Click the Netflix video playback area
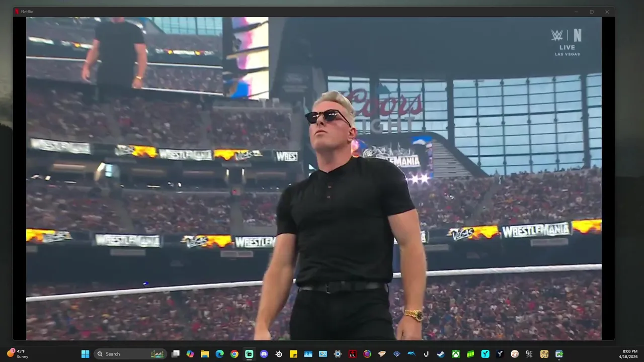The image size is (644, 362). pyautogui.click(x=313, y=178)
